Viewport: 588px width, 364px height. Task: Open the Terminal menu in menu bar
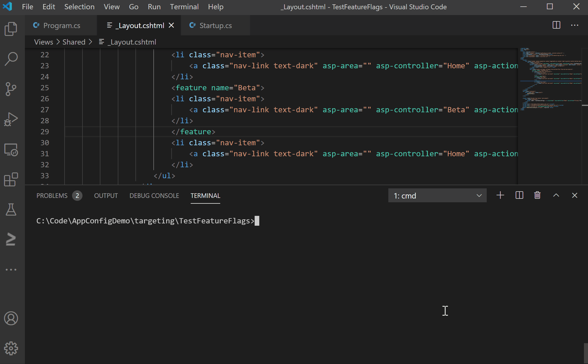click(184, 7)
